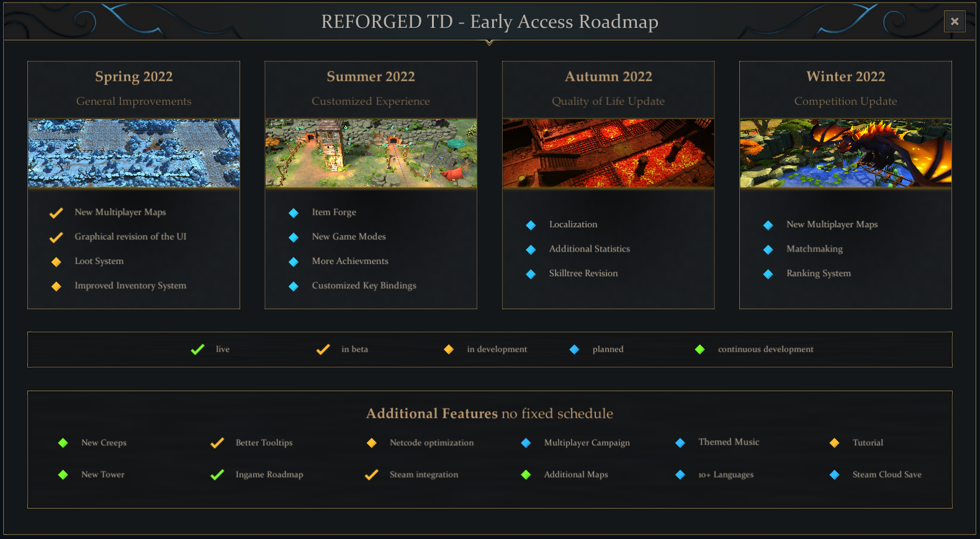Click the checkmark beside Graphical revision of the UI
The image size is (980, 539).
tap(56, 237)
